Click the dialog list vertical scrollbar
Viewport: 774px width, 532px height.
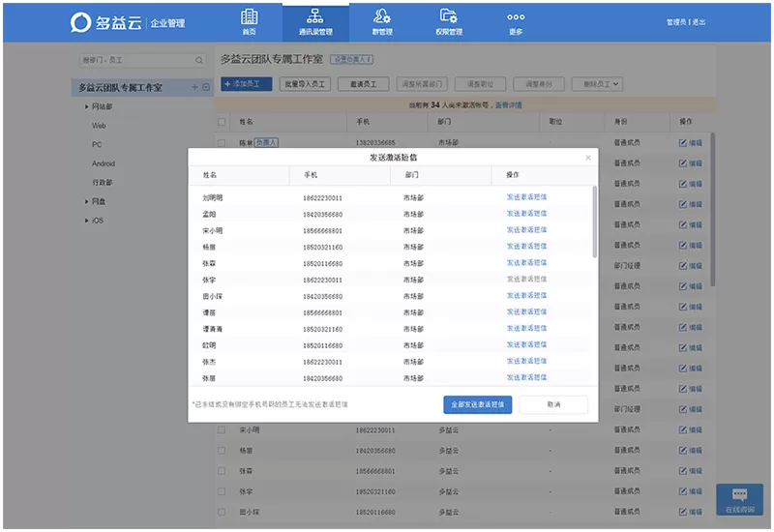click(x=594, y=222)
